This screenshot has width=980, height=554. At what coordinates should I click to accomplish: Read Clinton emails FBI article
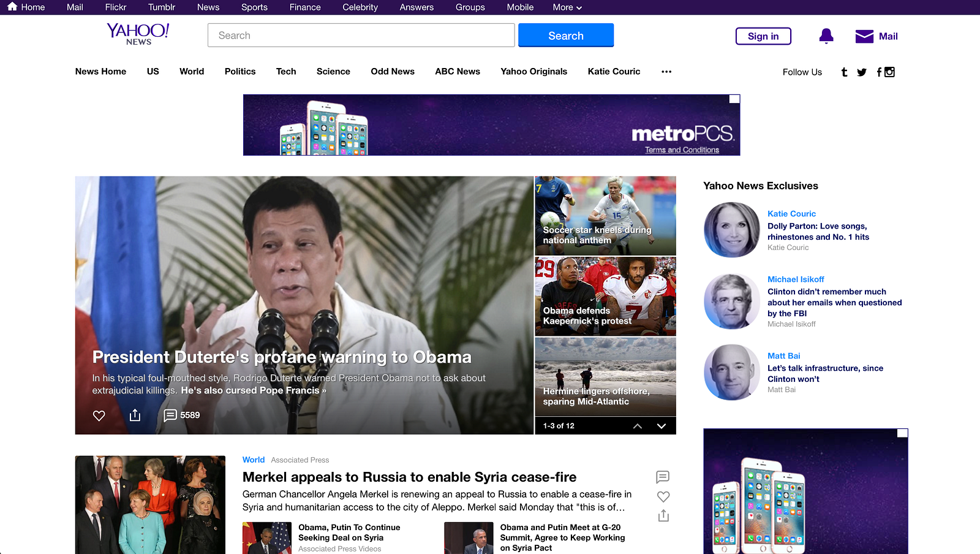[x=834, y=303]
